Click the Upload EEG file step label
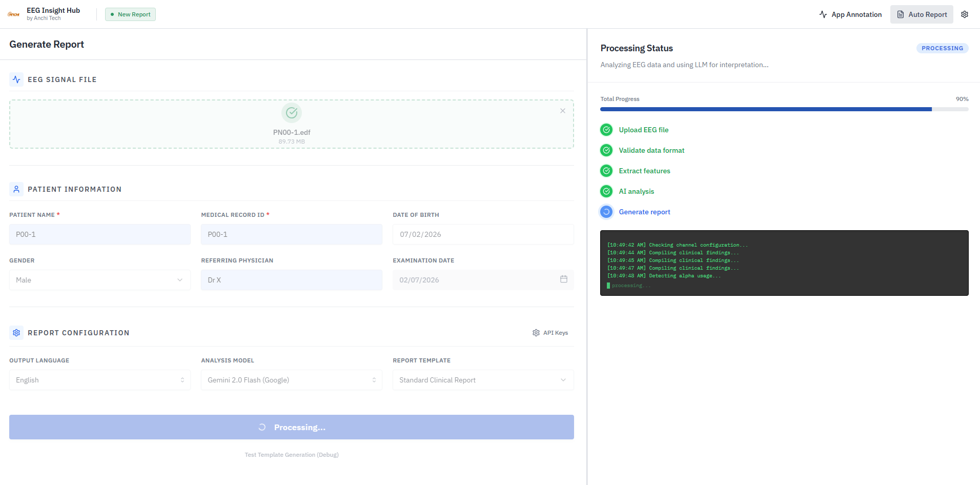Viewport: 980px width, 485px height. (643, 130)
